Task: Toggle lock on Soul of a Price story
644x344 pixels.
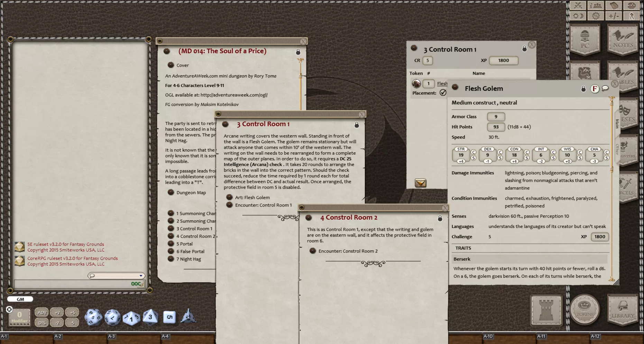Action: pyautogui.click(x=298, y=52)
